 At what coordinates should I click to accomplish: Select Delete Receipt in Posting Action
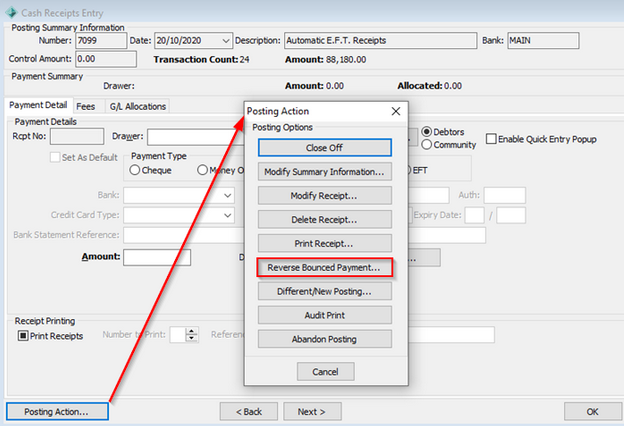point(325,219)
